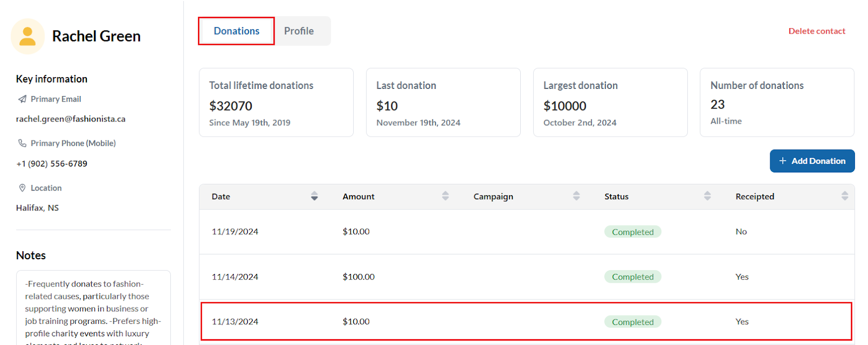Sort donations by Date column arrows
The width and height of the screenshot is (868, 345).
coord(314,196)
